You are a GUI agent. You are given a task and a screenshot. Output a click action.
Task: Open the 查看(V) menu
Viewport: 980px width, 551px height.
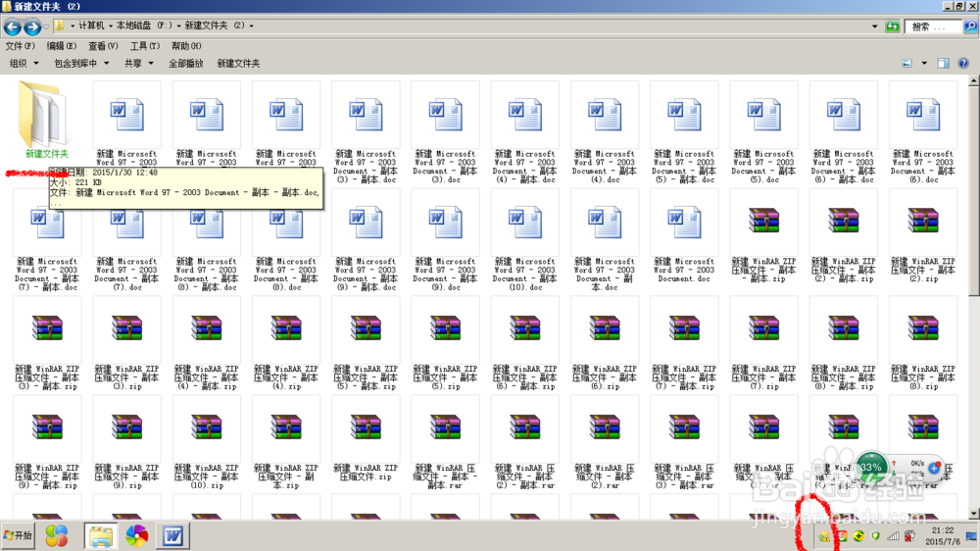click(103, 46)
